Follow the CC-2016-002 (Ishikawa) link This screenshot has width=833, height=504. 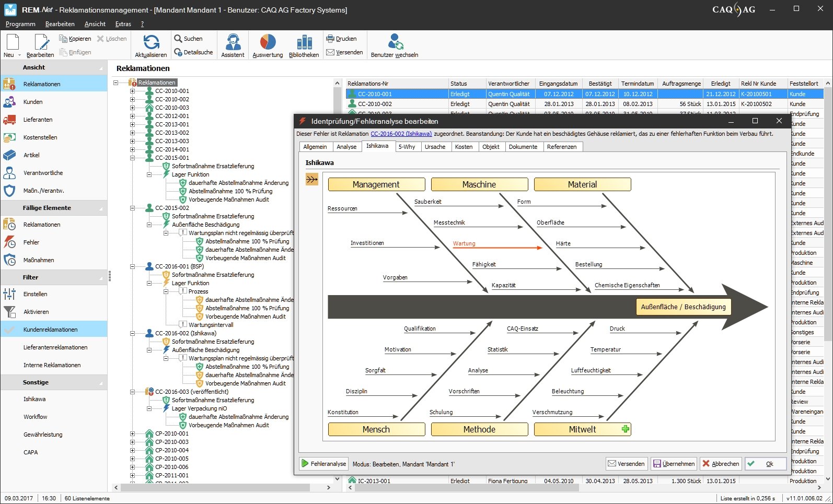[x=401, y=134]
